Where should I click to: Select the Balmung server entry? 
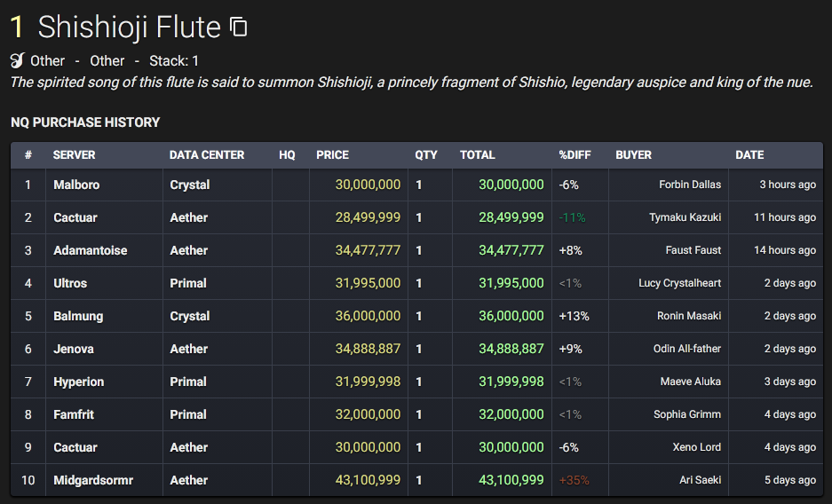click(x=78, y=316)
